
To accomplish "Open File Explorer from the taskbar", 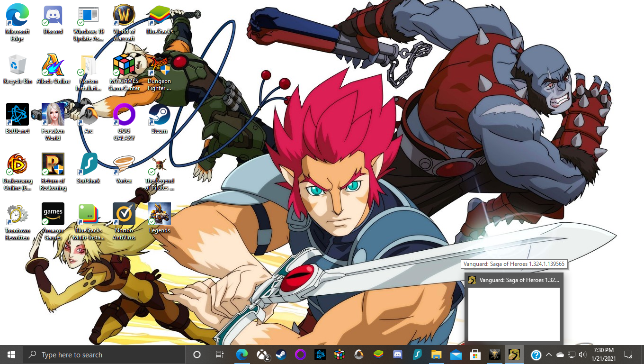I will [x=436, y=355].
